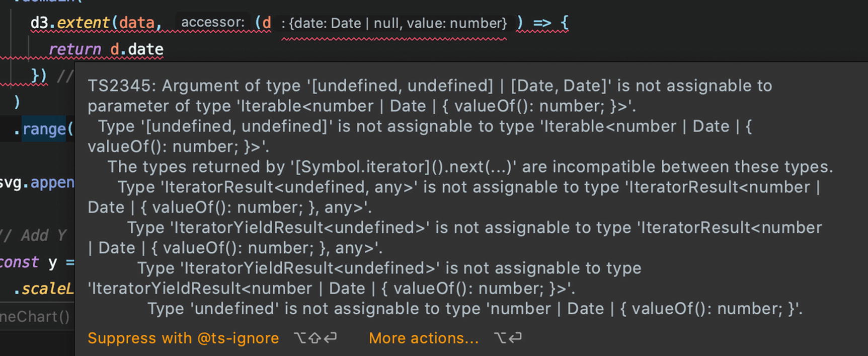This screenshot has height=356, width=868.
Task: Click the '.range(' method call
Action: pyautogui.click(x=44, y=129)
